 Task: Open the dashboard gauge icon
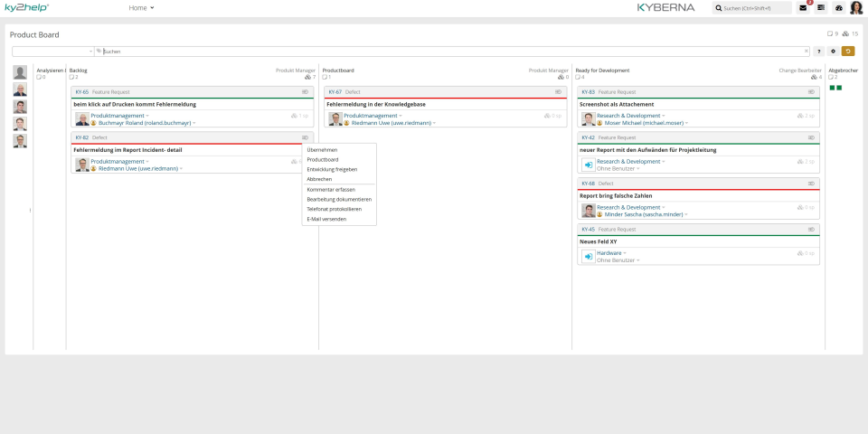pos(838,8)
